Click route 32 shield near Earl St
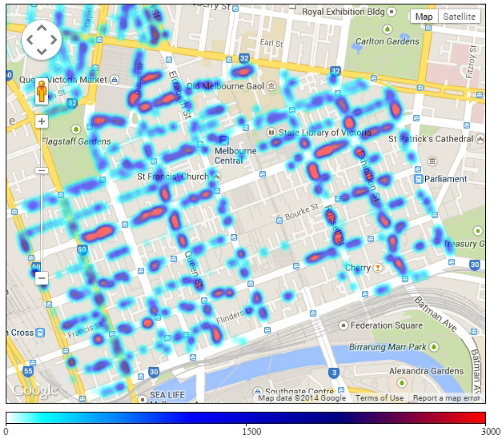The width and height of the screenshot is (504, 439). click(x=244, y=58)
